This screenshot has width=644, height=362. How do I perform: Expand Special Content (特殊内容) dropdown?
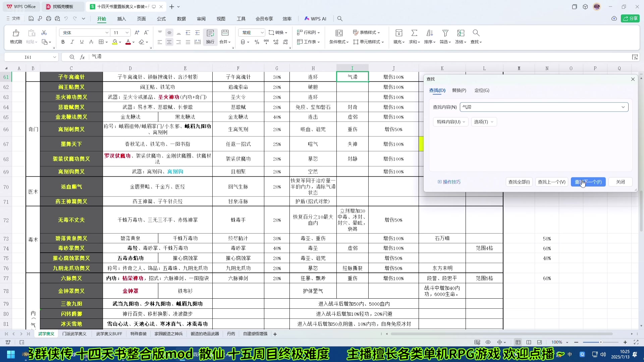[450, 122]
